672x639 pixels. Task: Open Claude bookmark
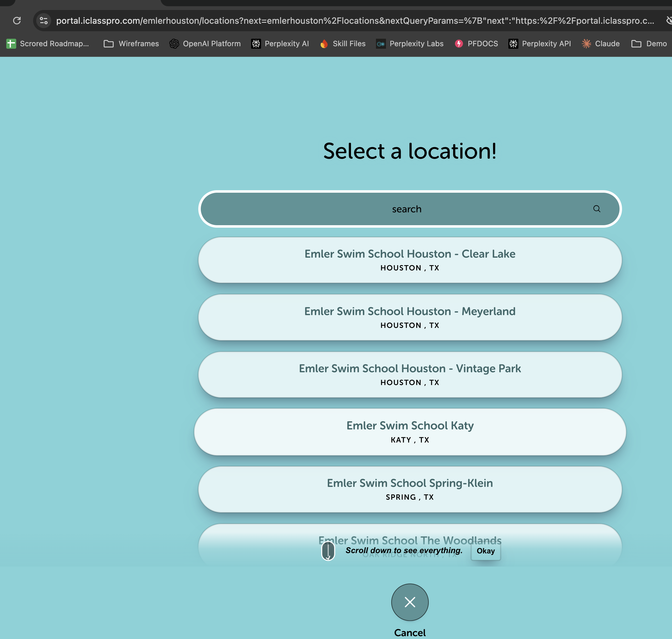pyautogui.click(x=601, y=44)
